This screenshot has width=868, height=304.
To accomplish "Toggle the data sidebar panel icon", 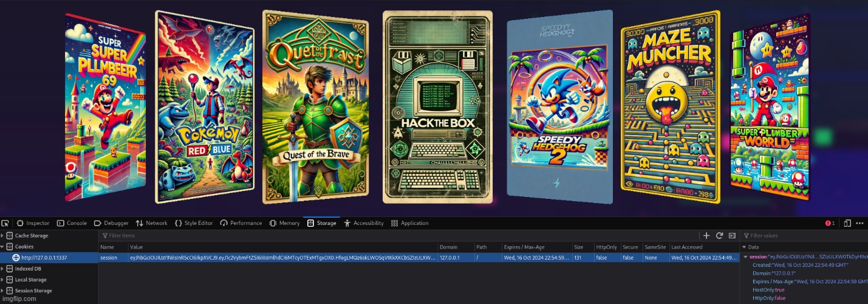I will click(x=732, y=235).
